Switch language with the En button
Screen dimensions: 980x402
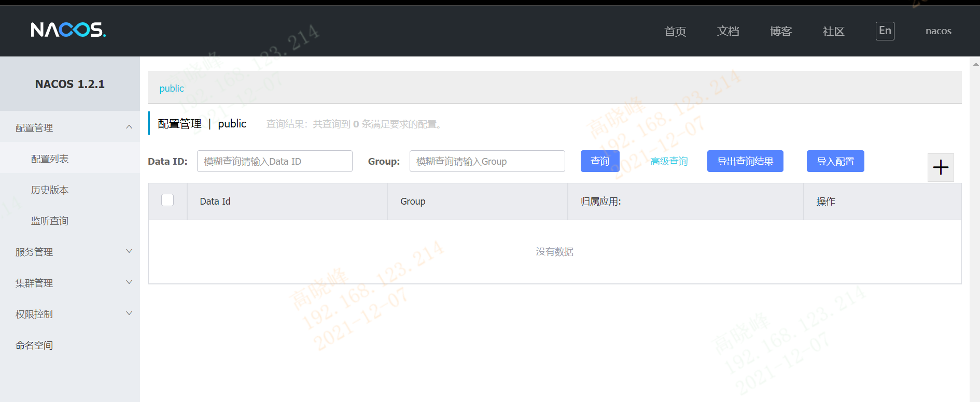tap(885, 31)
